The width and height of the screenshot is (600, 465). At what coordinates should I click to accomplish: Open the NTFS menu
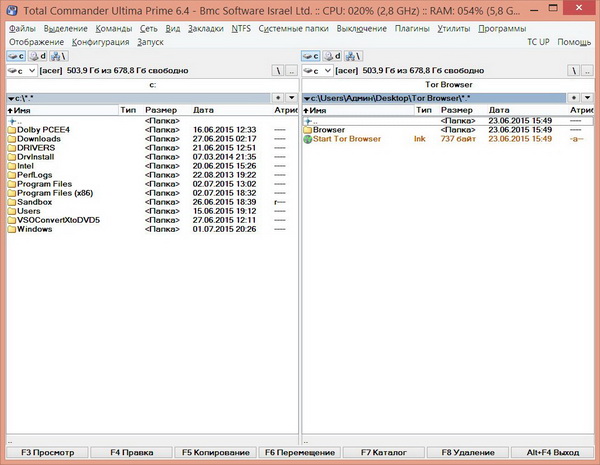[x=243, y=29]
